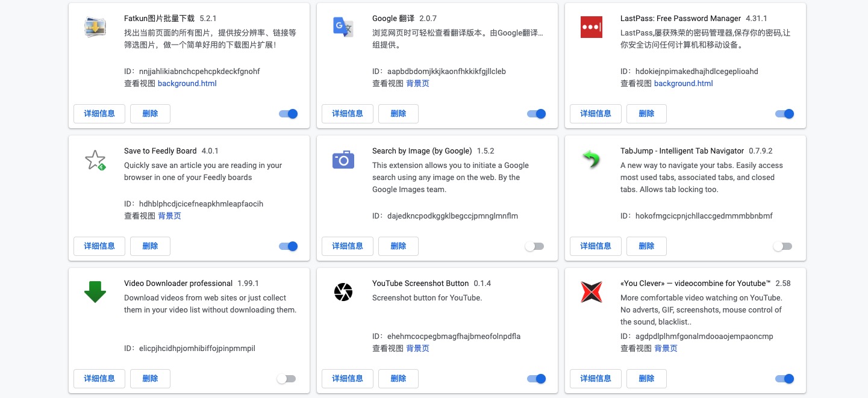
Task: Delete the You Clever videocombine extension
Action: [x=646, y=379]
